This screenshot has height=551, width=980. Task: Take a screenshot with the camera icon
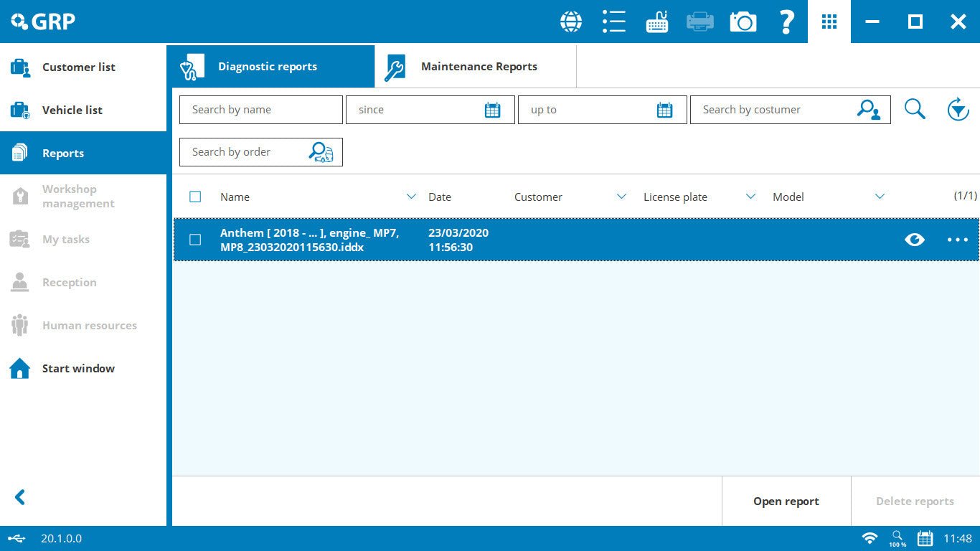tap(743, 22)
